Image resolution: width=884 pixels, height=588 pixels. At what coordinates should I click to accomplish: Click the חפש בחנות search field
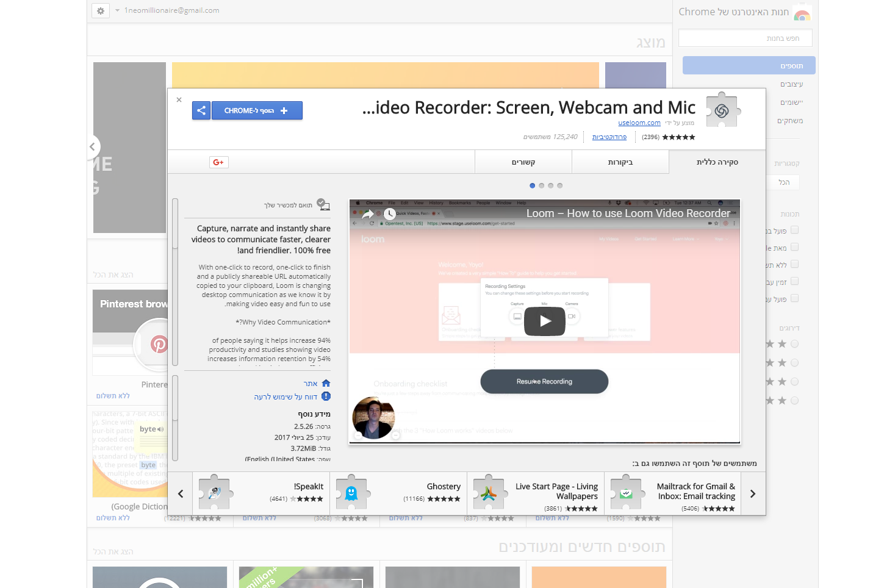coord(746,38)
